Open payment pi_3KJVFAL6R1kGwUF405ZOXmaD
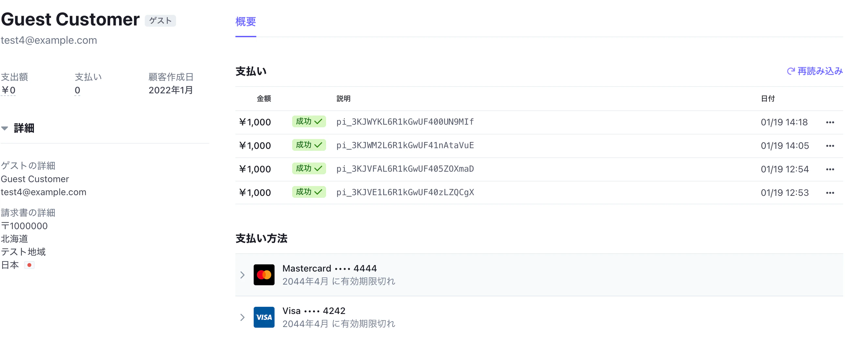This screenshot has width=868, height=344. click(x=405, y=169)
